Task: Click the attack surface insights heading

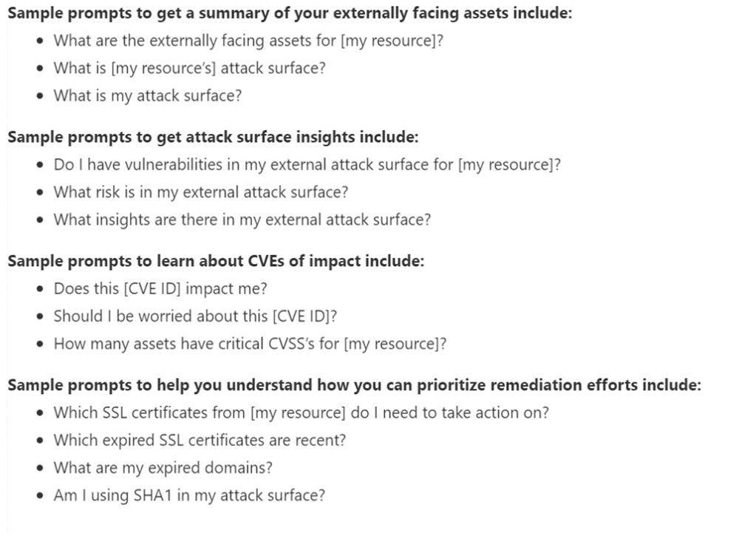Action: tap(213, 137)
